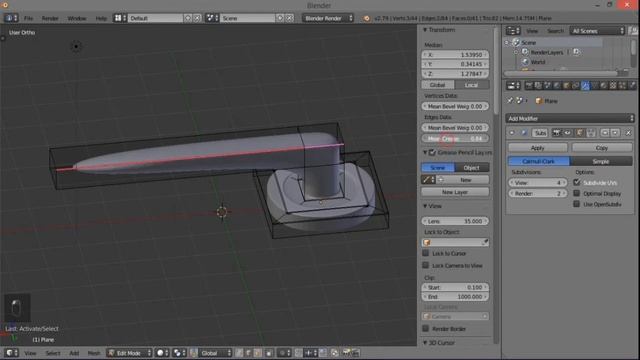Adjust vertices Mean Bevel Weight slider
The height and width of the screenshot is (360, 640).
455,106
